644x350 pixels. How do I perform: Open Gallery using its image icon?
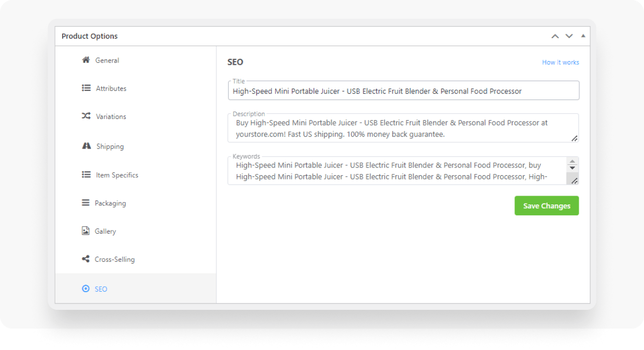[86, 231]
